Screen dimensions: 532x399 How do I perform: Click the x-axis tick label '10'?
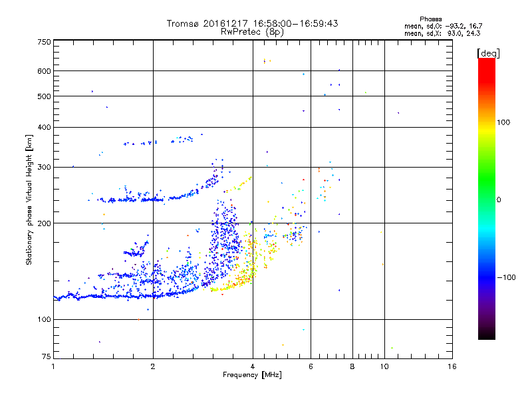pos(384,366)
